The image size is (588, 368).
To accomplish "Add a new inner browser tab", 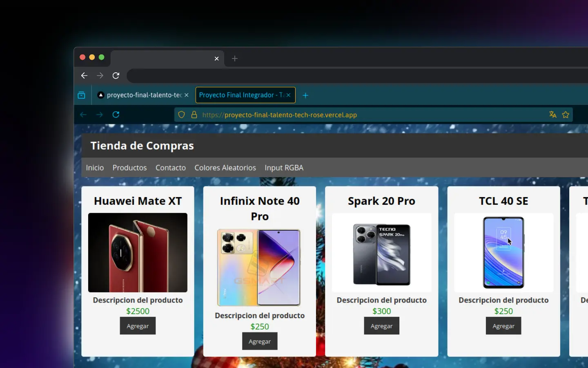I will [305, 95].
